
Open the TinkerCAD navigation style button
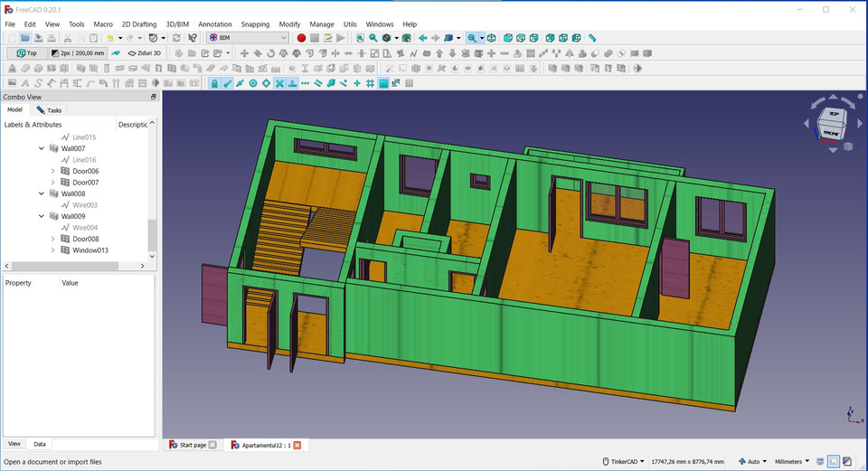pyautogui.click(x=623, y=461)
